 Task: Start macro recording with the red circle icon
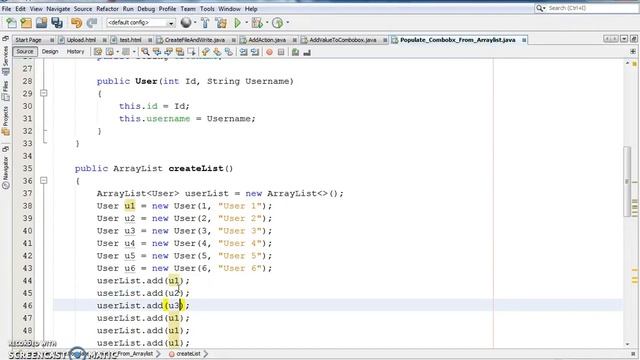(269, 52)
